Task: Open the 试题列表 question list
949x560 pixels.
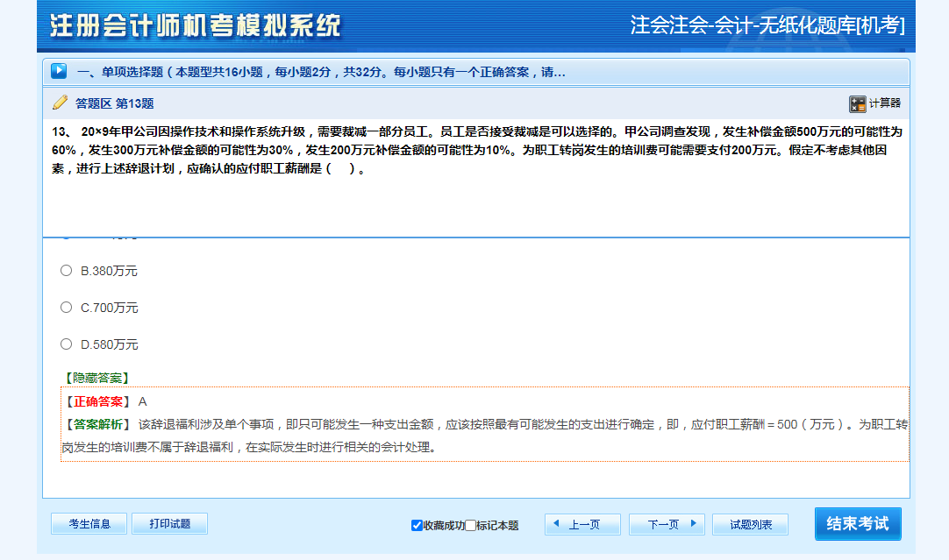Action: (750, 525)
